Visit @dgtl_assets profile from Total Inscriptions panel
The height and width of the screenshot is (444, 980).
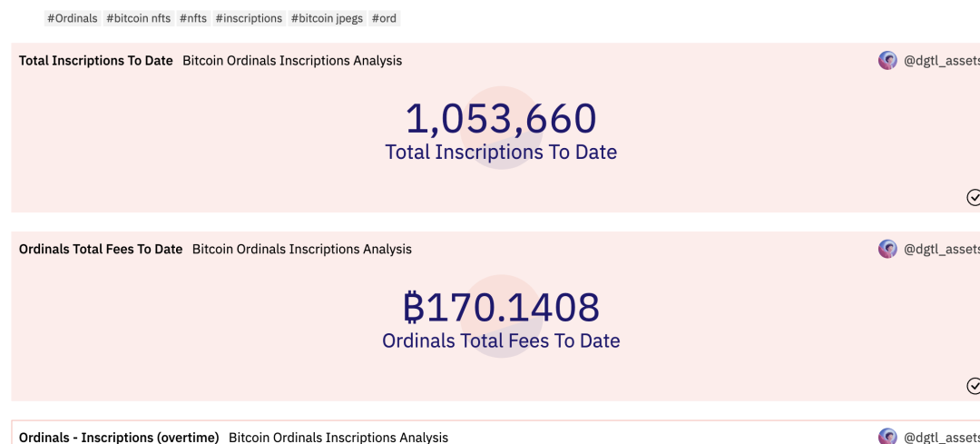[x=942, y=61]
